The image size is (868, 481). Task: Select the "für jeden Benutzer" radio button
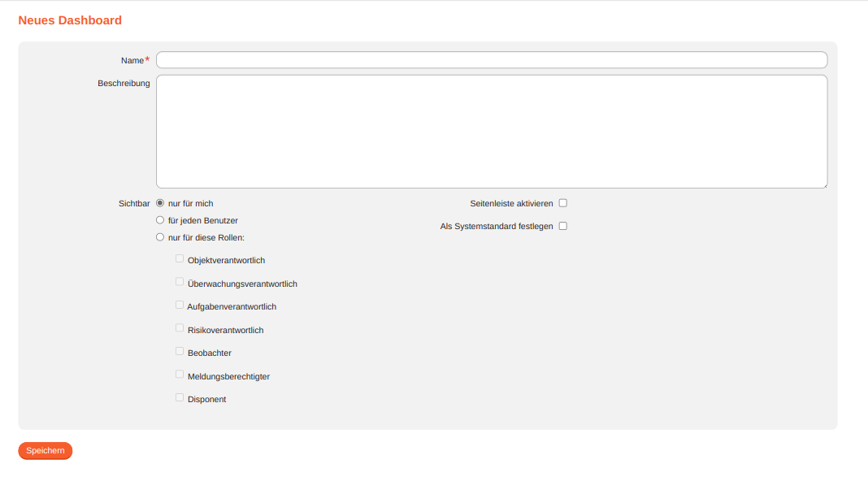click(x=159, y=219)
